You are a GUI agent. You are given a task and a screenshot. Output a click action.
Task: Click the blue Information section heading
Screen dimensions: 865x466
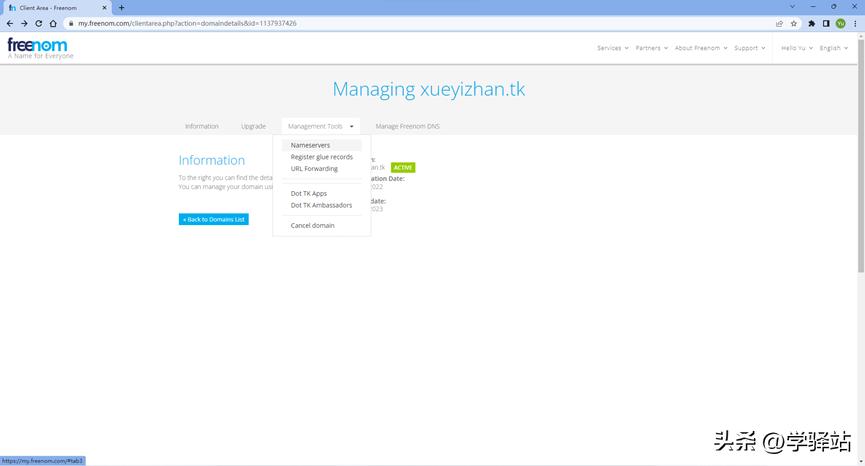(x=212, y=160)
